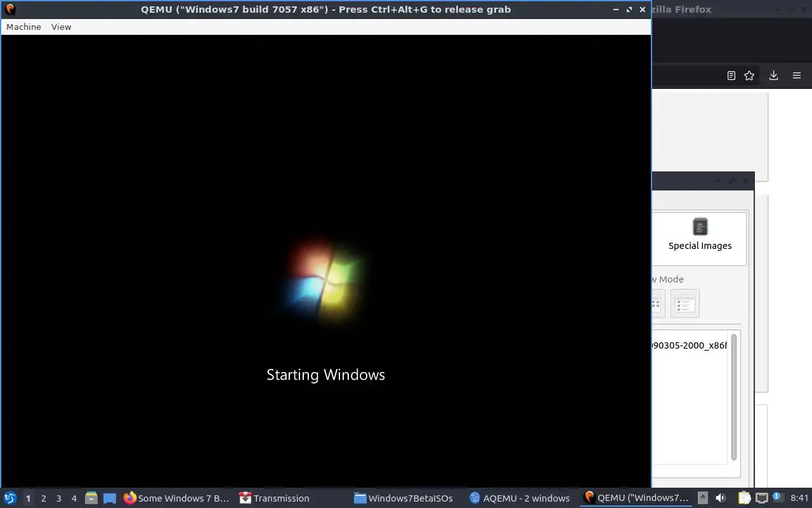Bookmark this page with the Firefox star
Viewport: 812px width, 508px height.
coord(749,76)
